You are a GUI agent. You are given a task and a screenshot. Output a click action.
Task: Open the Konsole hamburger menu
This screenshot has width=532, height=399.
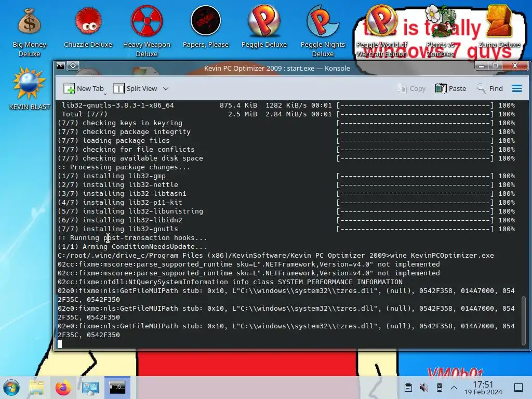pos(517,88)
